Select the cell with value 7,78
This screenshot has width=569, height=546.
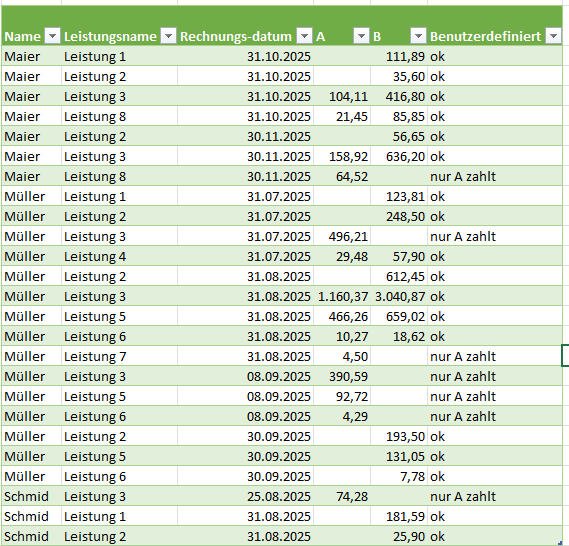(399, 476)
